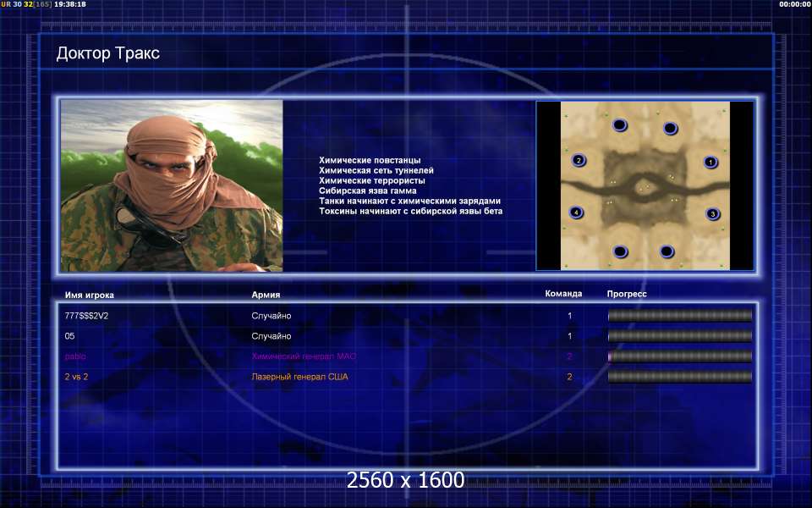Click the line "Химические террористы"

[372, 180]
